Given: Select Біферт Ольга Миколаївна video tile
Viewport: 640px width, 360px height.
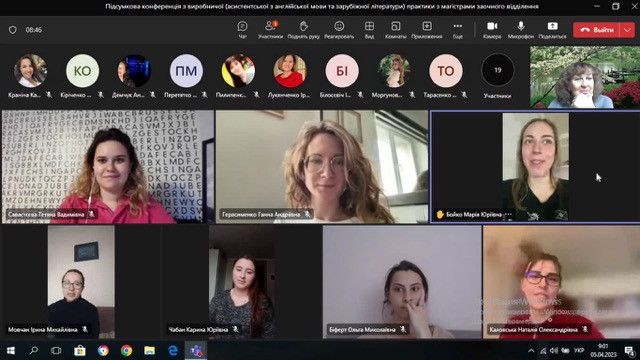Looking at the screenshot, I should 402,282.
